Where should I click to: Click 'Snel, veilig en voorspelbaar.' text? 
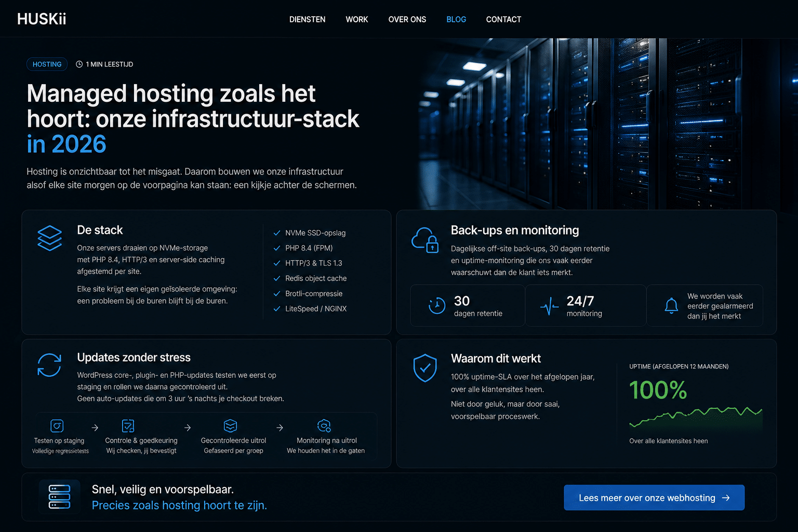(163, 489)
